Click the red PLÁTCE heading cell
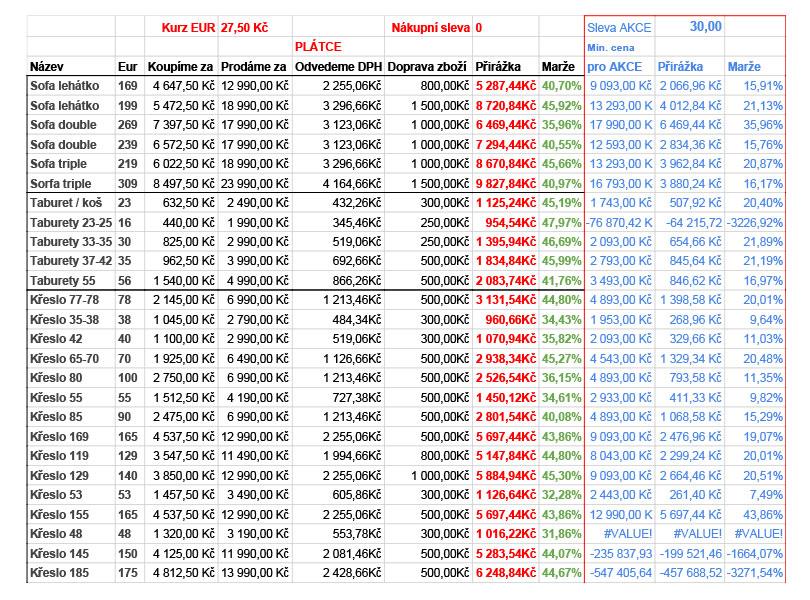The width and height of the screenshot is (810, 600). tap(318, 47)
